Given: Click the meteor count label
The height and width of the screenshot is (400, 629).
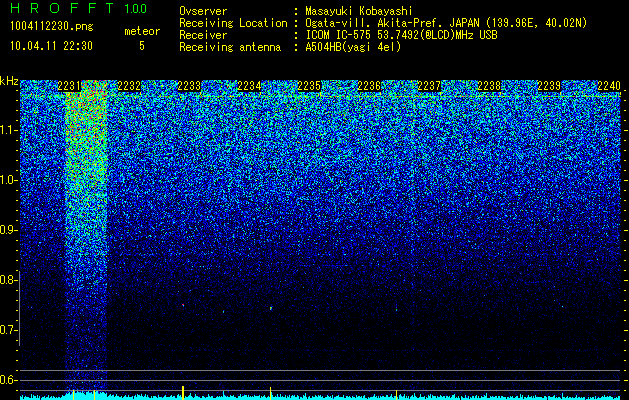Looking at the screenshot, I should 142,31.
